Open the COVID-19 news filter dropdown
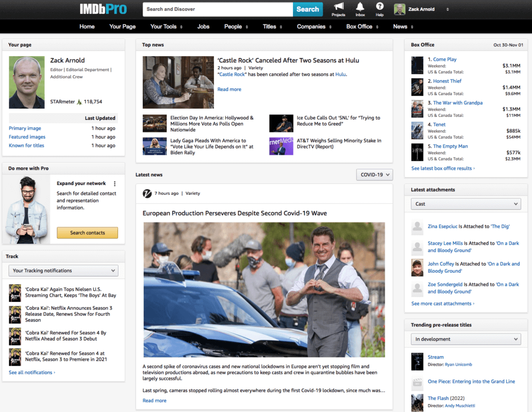Image resolution: width=532 pixels, height=412 pixels. [x=375, y=175]
